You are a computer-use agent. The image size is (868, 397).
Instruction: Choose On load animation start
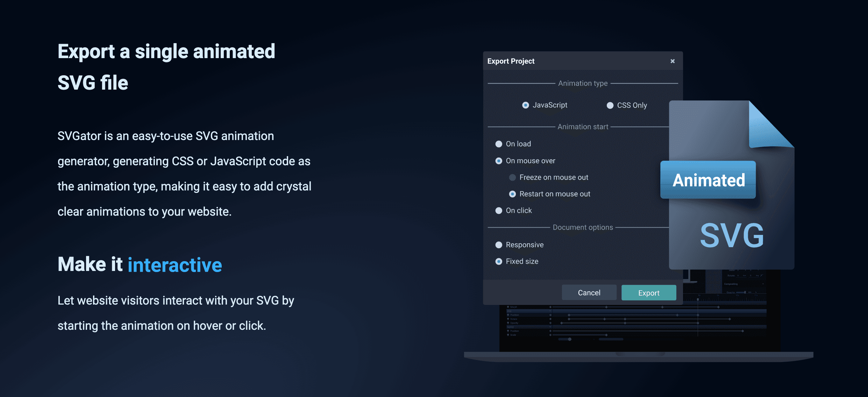click(499, 144)
